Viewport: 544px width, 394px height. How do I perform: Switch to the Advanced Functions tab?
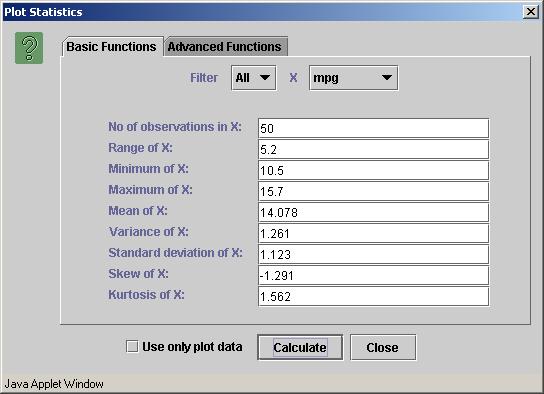point(225,46)
